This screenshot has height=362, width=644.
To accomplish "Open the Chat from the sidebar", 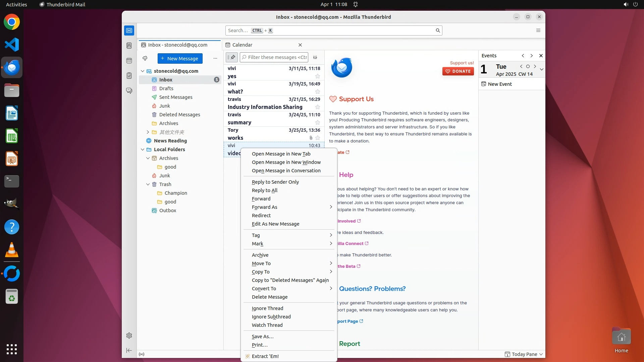I will pos(129,91).
